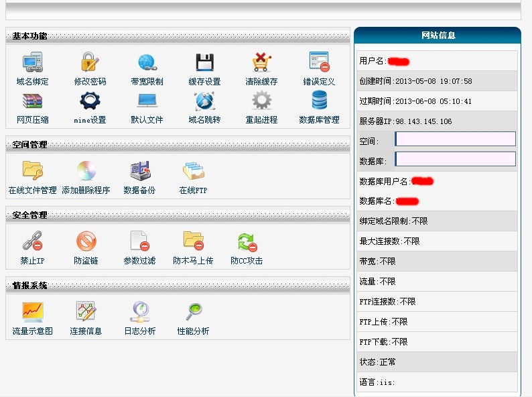The image size is (532, 397).
Task: Click the 数据库 usage bar field
Action: [456, 159]
